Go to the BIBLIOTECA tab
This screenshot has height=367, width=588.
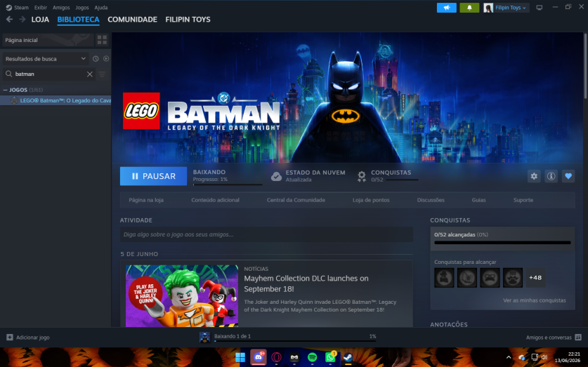tap(79, 20)
